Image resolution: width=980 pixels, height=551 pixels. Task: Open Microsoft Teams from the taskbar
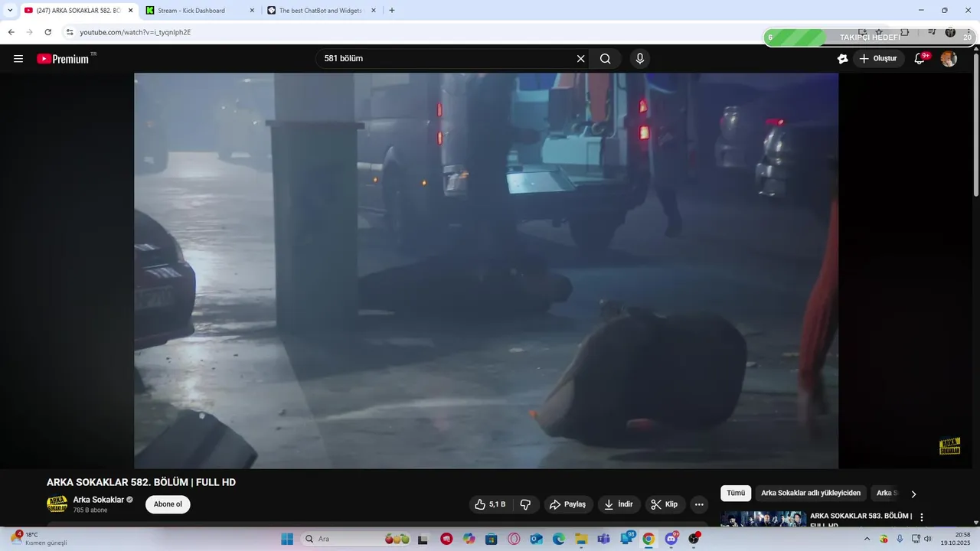click(x=603, y=539)
